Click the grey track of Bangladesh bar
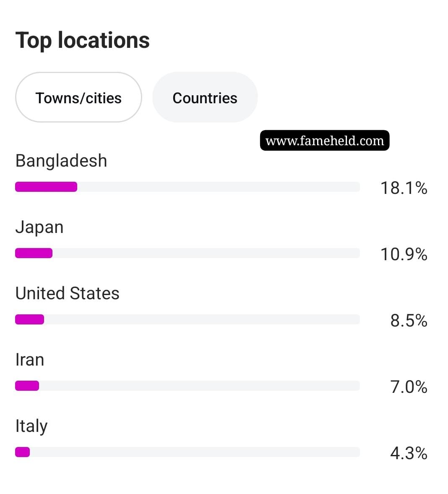This screenshot has height=494, width=448. click(219, 187)
